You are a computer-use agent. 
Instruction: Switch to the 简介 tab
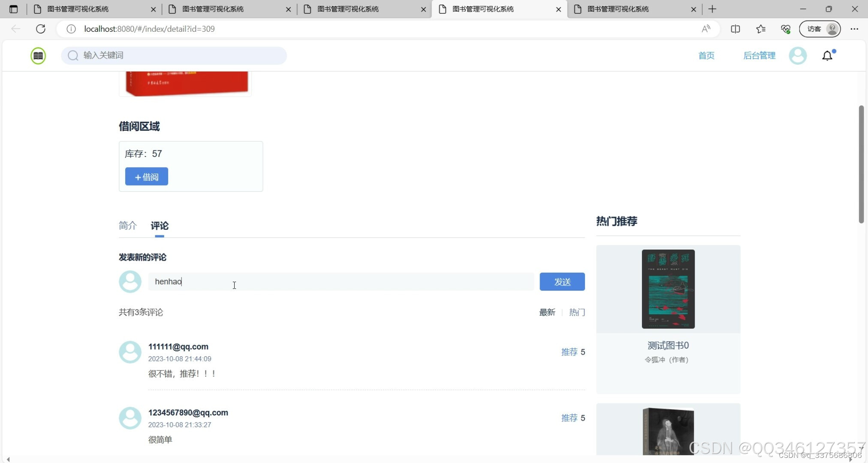(128, 225)
